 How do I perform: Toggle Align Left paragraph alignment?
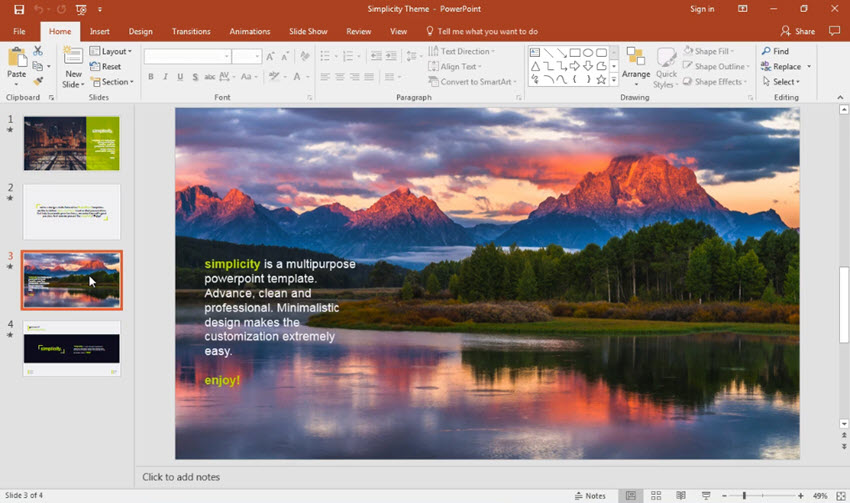[325, 77]
